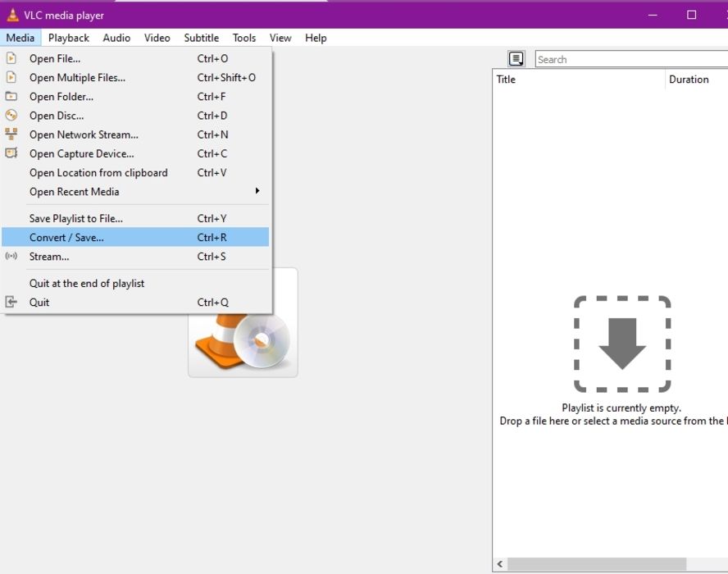The width and height of the screenshot is (728, 574).
Task: Open the Tools menu
Action: click(244, 38)
